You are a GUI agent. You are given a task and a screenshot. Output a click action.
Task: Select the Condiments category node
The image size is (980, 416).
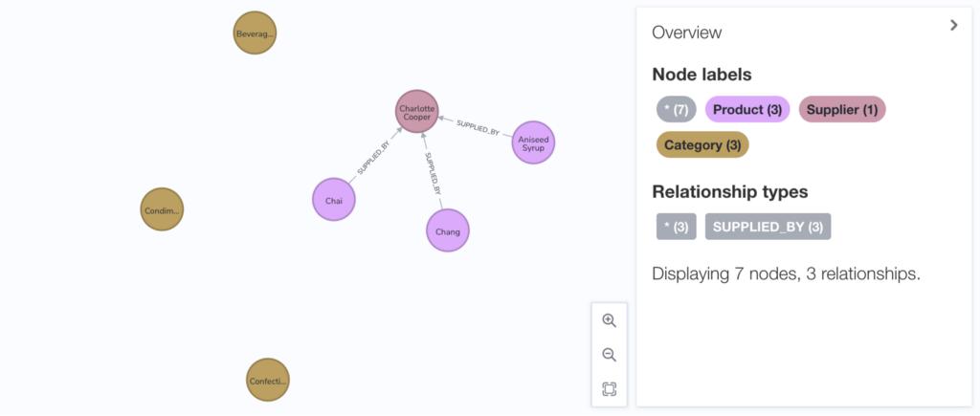tap(162, 209)
